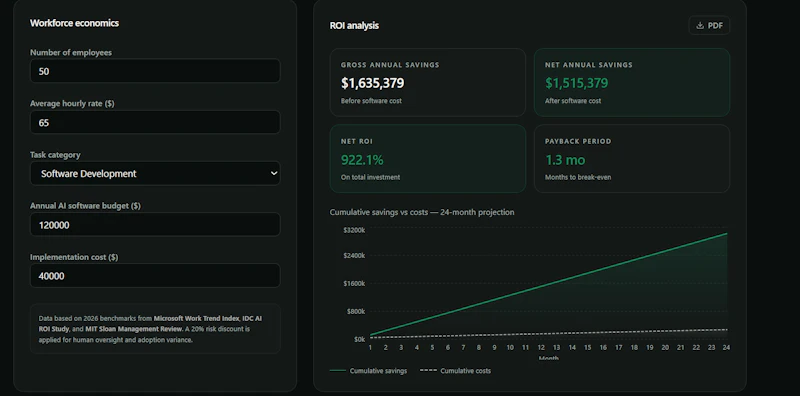Click the Net Annual Savings card
The image size is (800, 396).
tap(632, 82)
